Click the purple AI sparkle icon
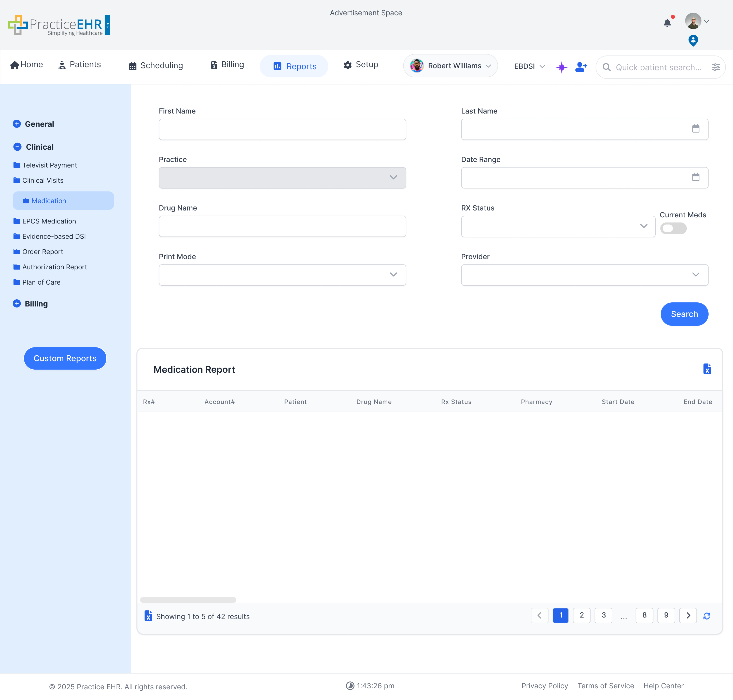 (561, 67)
